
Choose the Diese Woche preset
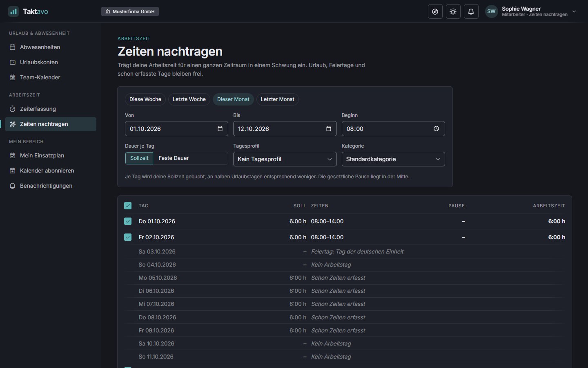click(x=145, y=99)
